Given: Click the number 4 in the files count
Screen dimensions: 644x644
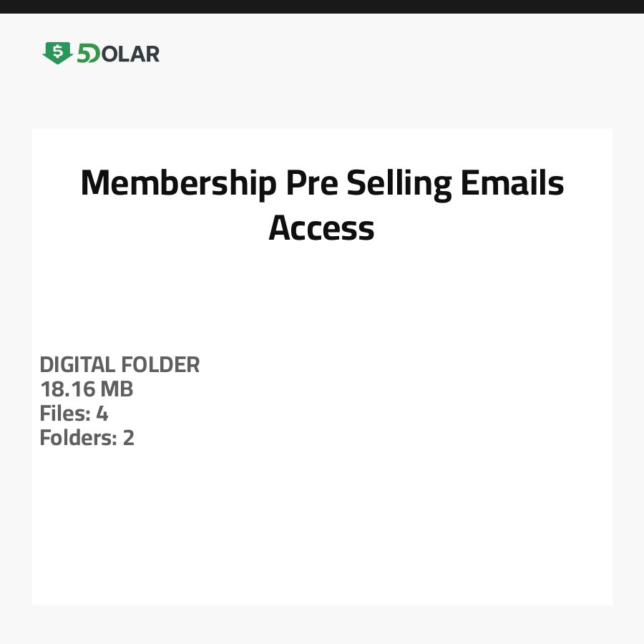Looking at the screenshot, I should tap(102, 414).
